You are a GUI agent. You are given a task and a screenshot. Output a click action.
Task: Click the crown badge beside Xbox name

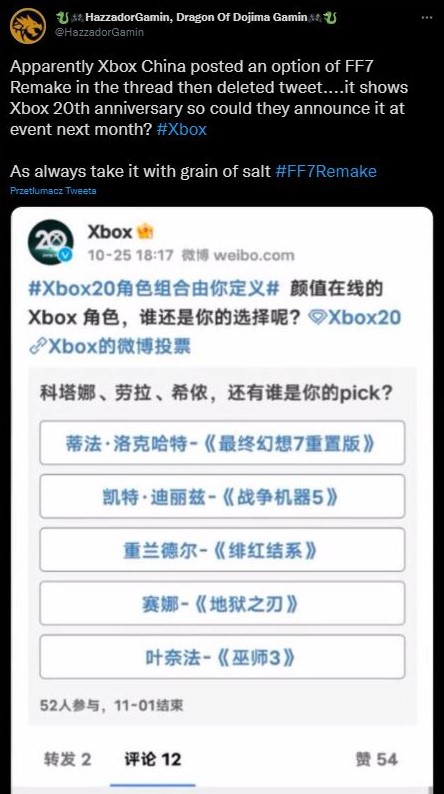145,232
